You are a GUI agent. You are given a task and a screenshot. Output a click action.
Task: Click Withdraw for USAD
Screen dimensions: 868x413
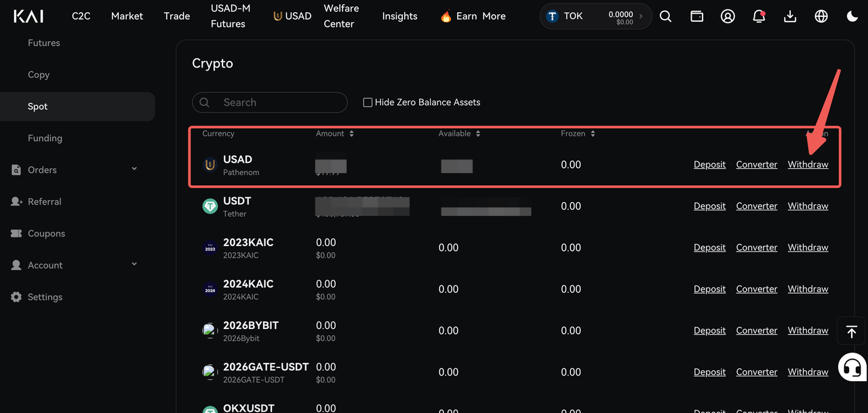[x=808, y=165]
